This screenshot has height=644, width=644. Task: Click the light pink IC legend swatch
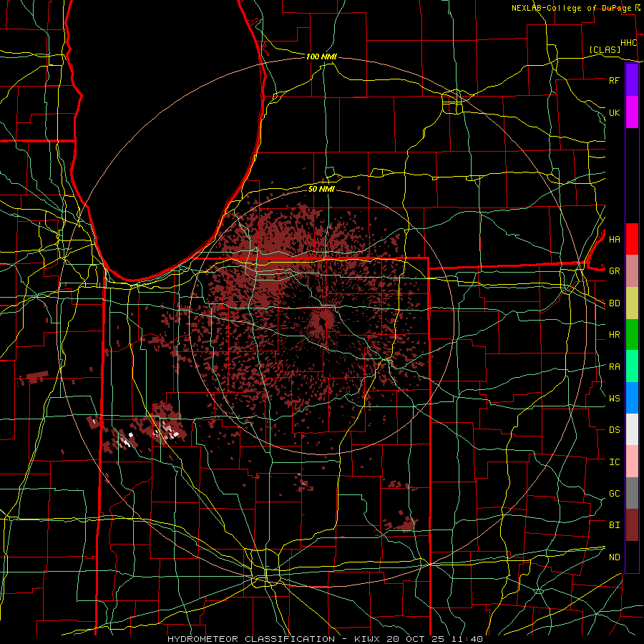click(x=632, y=462)
